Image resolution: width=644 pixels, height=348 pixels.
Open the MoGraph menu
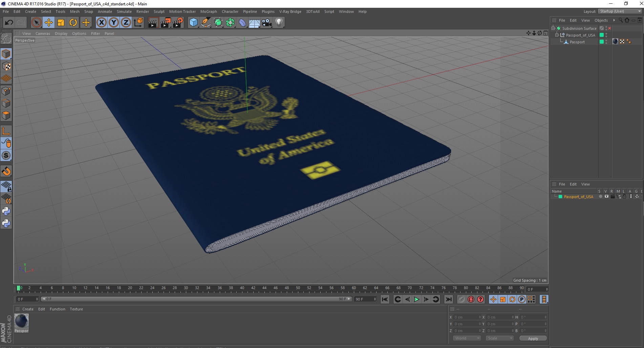coord(209,12)
